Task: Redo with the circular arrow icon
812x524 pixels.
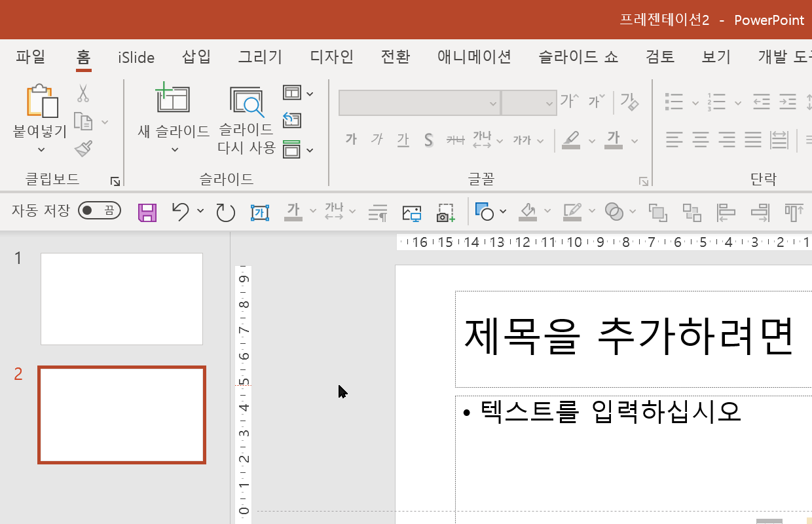Action: tap(225, 212)
